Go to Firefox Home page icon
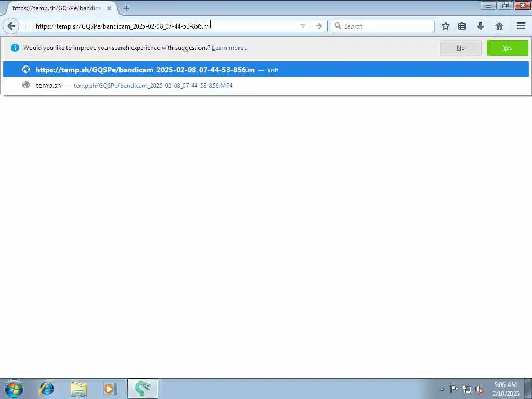The image size is (532, 399). (x=499, y=26)
